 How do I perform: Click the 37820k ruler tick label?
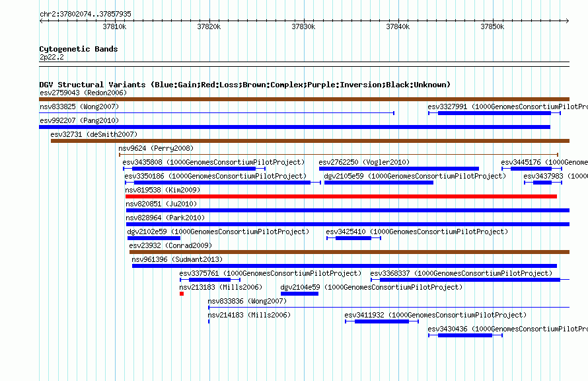[209, 26]
